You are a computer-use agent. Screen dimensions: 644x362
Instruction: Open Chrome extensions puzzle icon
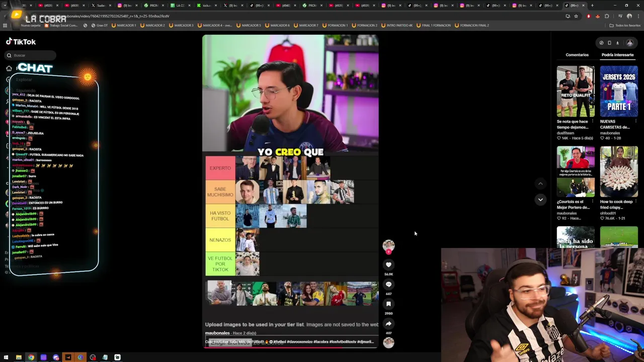[607, 16]
